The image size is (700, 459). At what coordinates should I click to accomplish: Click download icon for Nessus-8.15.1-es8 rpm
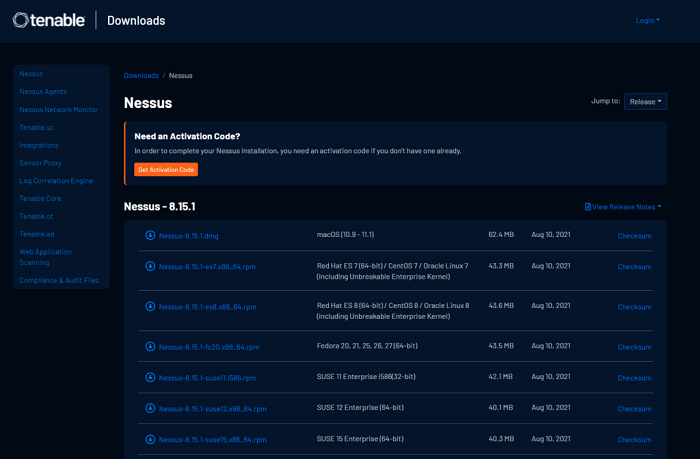(150, 306)
